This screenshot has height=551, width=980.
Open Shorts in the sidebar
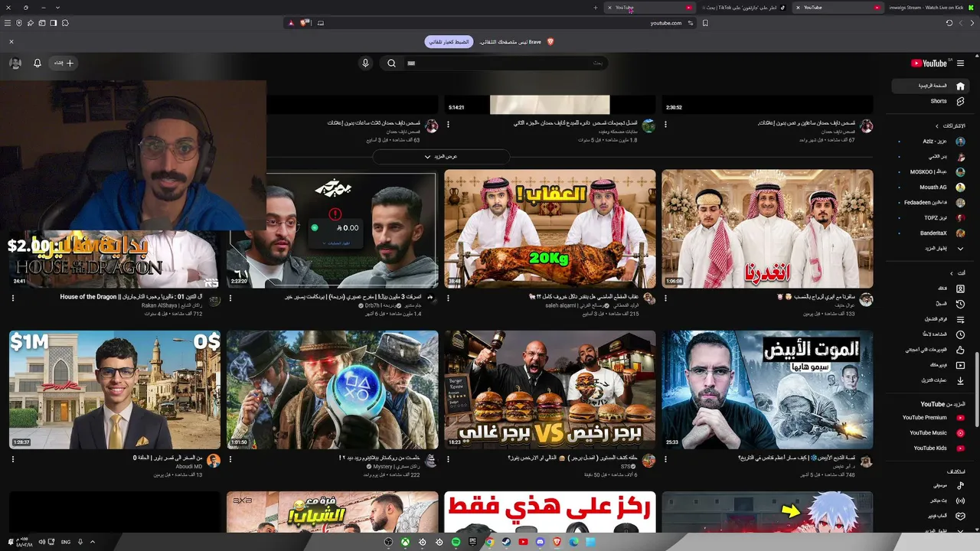(931, 101)
